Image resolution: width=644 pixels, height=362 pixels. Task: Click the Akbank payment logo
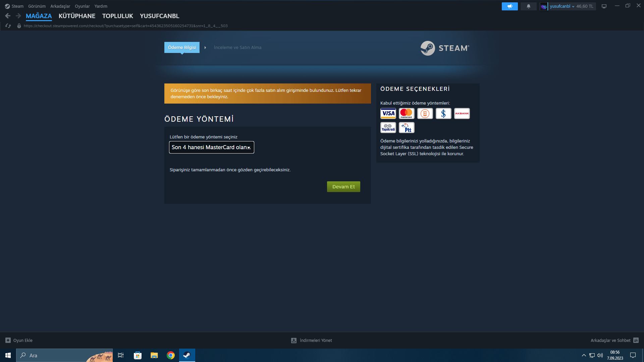[x=462, y=113]
